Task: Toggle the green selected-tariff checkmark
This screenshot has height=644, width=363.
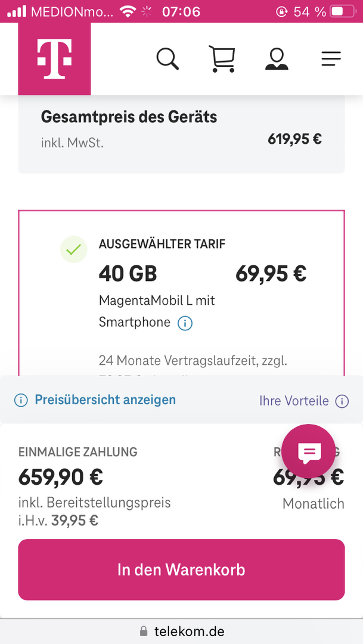Action: point(73,250)
